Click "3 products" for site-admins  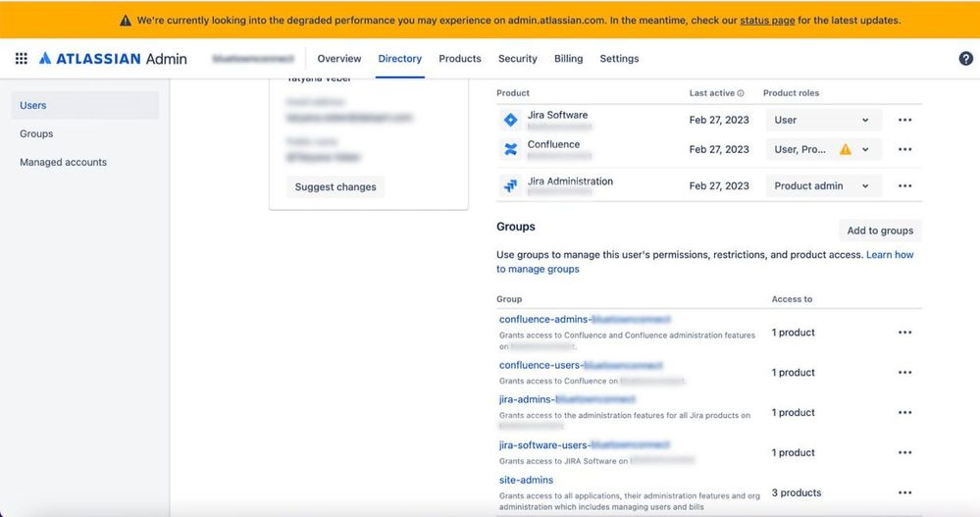[x=797, y=492]
